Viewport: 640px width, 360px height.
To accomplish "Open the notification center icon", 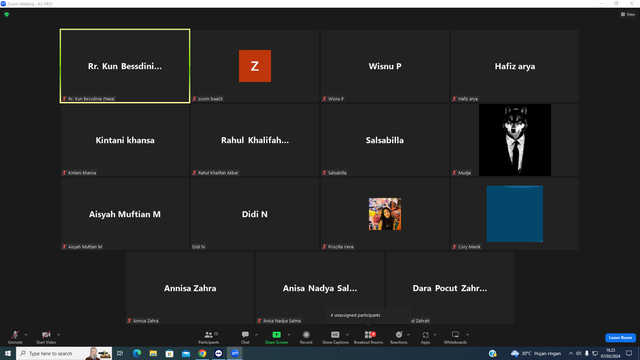I will tap(629, 353).
